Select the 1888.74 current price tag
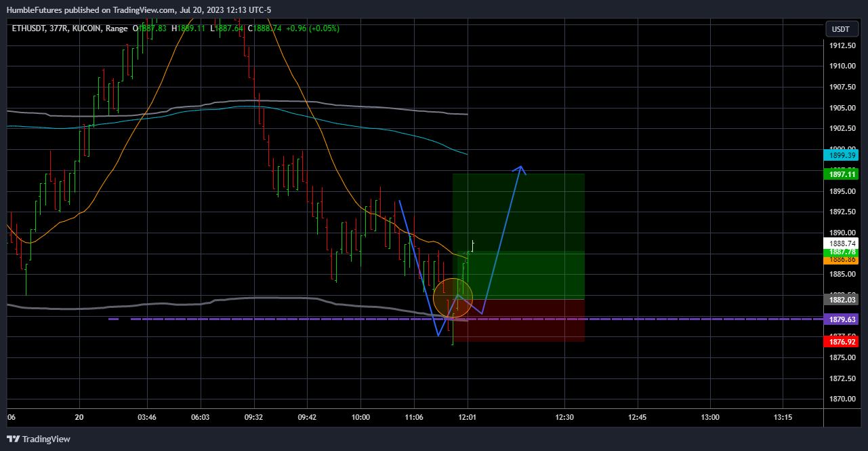The width and height of the screenshot is (868, 451). tap(841, 243)
